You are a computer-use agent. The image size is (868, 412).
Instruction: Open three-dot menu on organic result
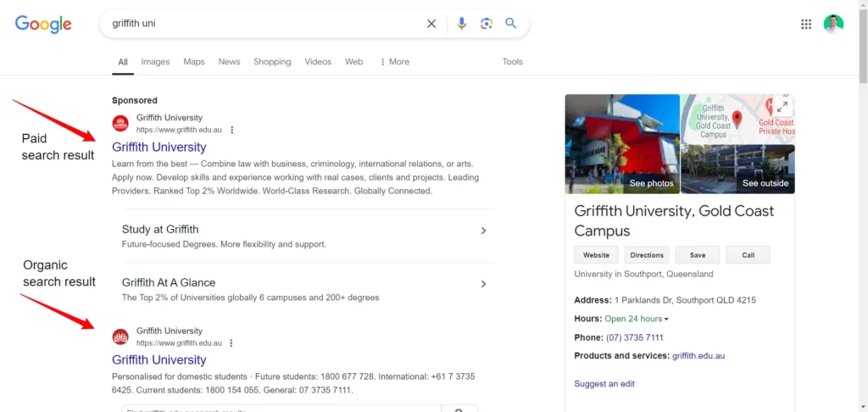(232, 343)
